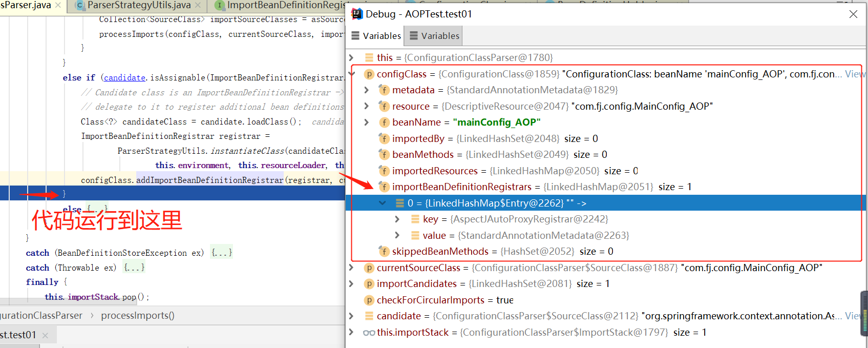Click the beanMethods field icon
This screenshot has height=348, width=868.
(384, 154)
